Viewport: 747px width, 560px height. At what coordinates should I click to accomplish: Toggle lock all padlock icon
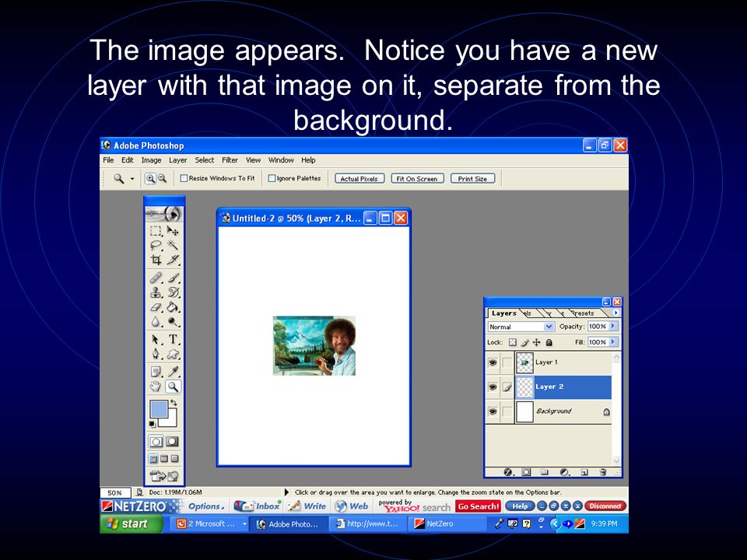coord(549,342)
